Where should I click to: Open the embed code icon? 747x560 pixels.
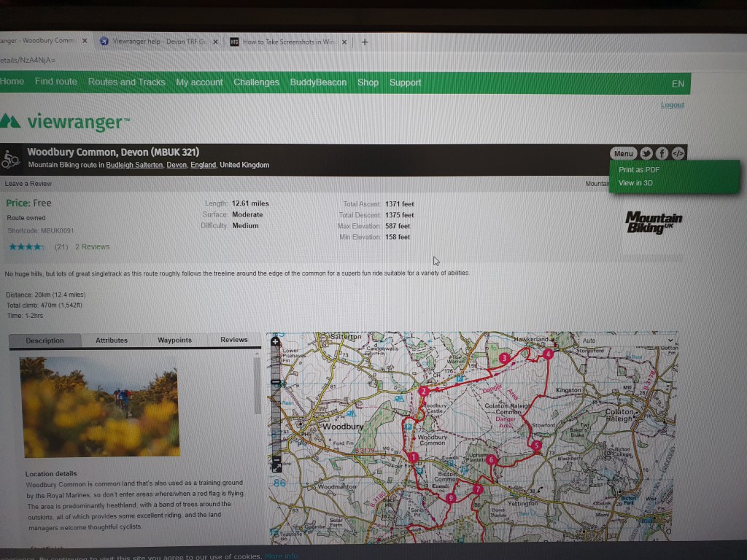pos(678,153)
